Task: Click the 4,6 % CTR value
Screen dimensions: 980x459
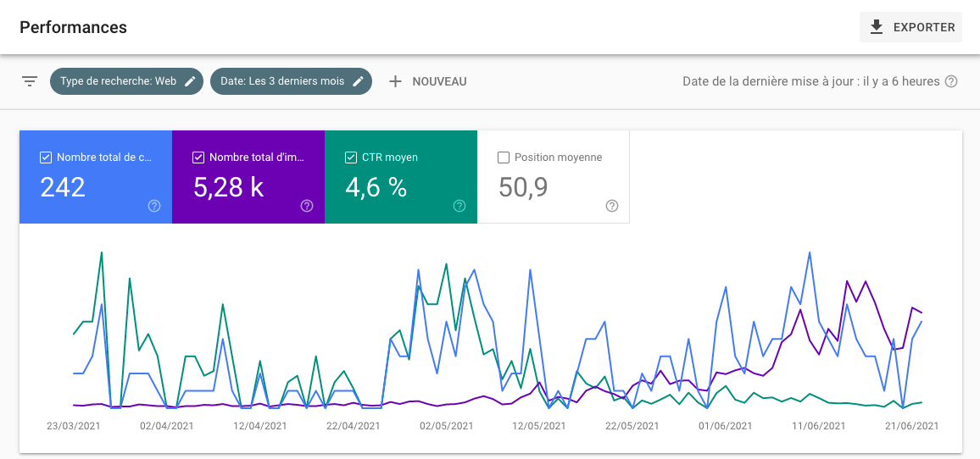Action: click(376, 186)
